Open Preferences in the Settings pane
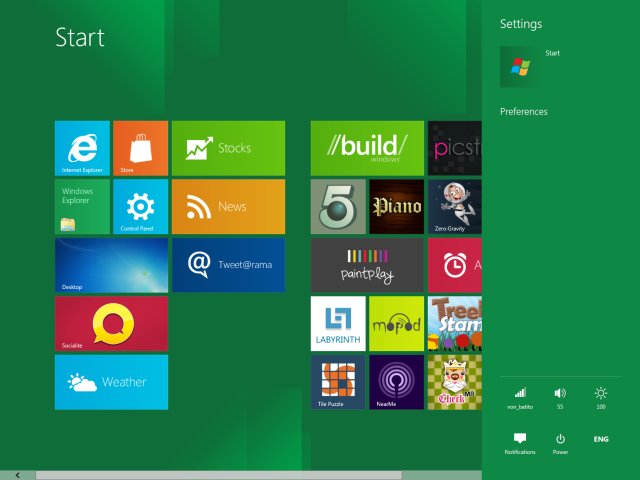 coord(524,111)
